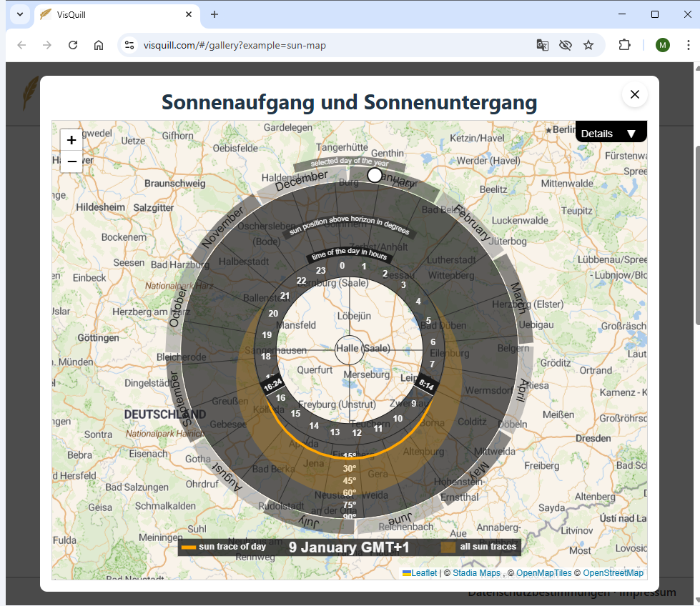Close the sun map dialog

(634, 94)
